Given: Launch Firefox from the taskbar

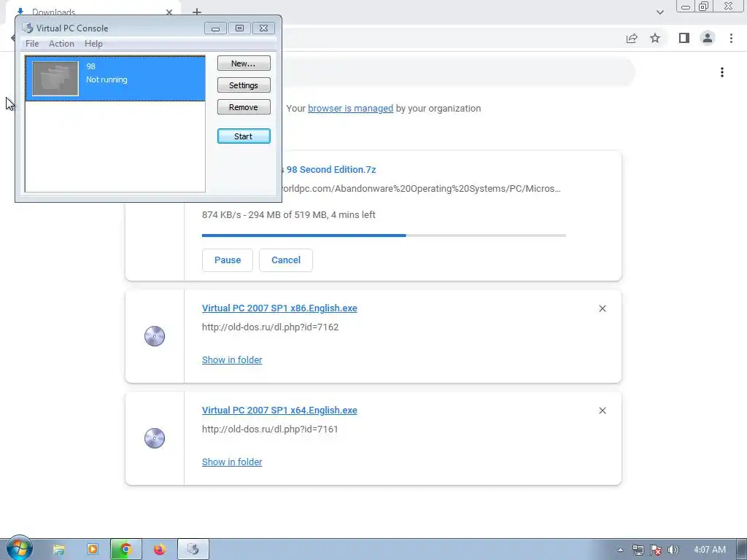Looking at the screenshot, I should 160,550.
